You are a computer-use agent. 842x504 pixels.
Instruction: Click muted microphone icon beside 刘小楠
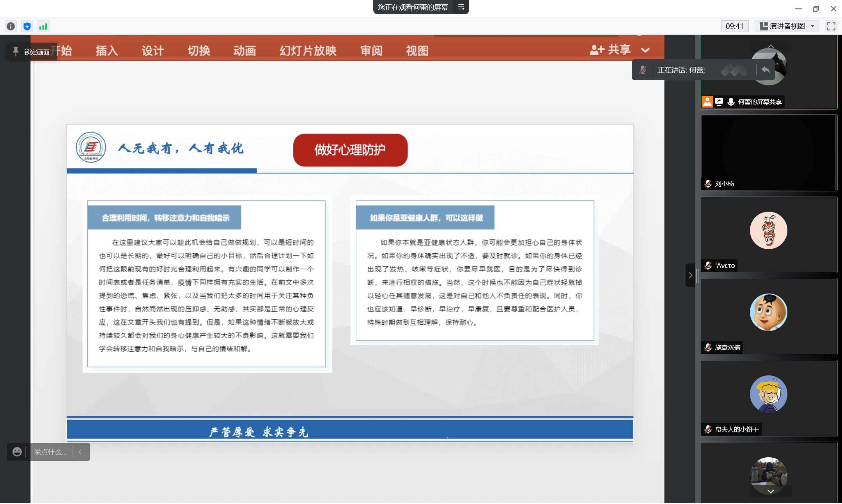[x=708, y=184]
